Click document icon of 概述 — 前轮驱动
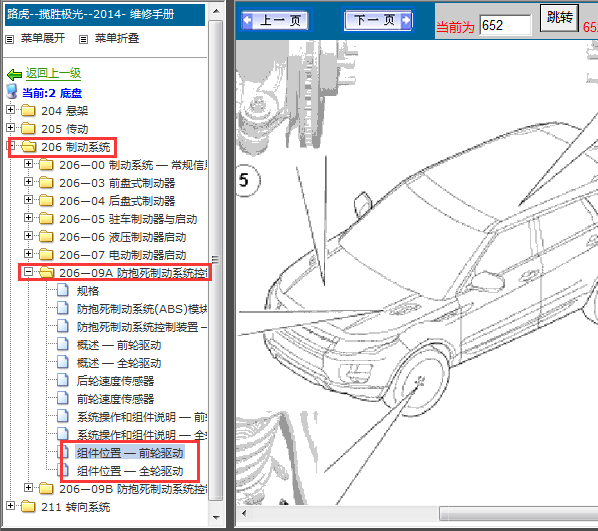This screenshot has height=531, width=598. pos(63,344)
